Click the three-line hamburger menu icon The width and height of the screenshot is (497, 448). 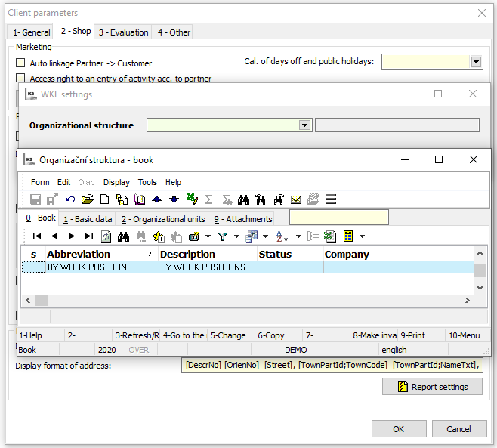pyautogui.click(x=331, y=199)
